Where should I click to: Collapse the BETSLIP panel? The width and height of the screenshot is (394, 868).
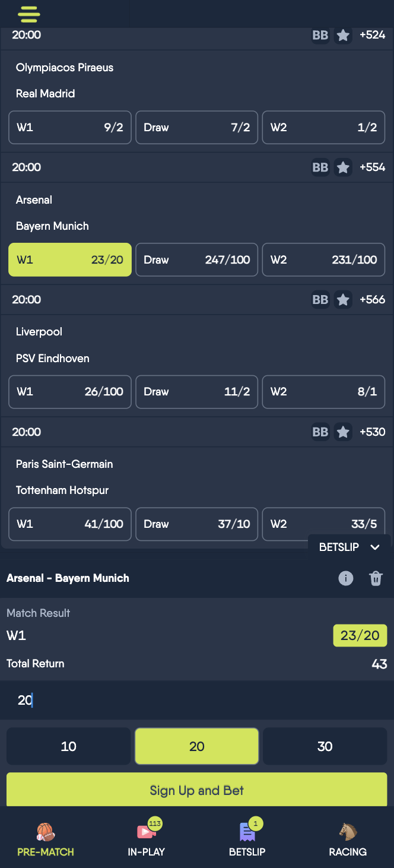click(374, 547)
